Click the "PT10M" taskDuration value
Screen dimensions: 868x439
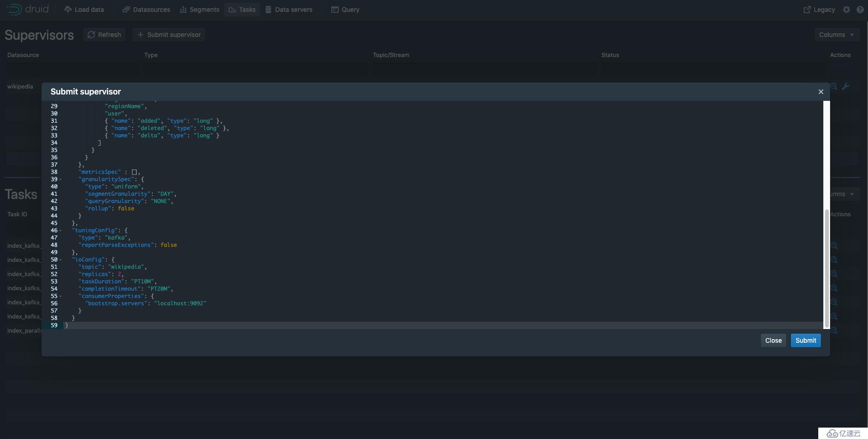click(142, 282)
